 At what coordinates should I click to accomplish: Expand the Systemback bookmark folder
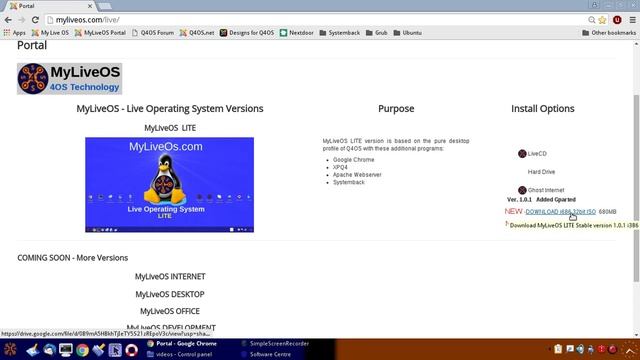point(340,33)
